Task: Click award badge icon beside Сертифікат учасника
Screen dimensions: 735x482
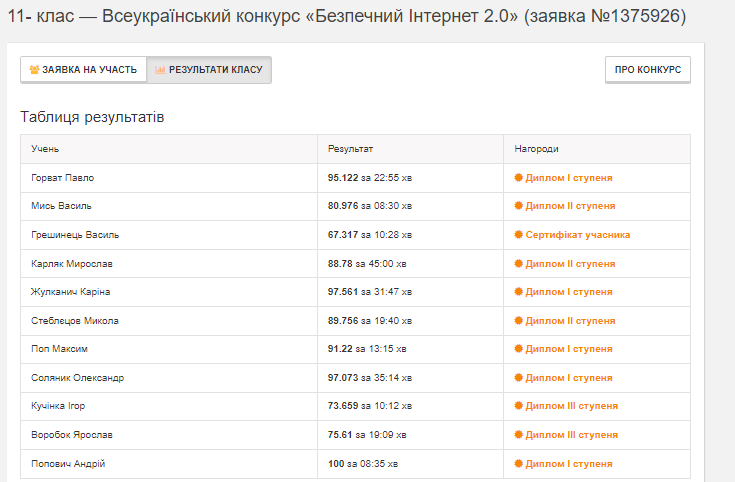Action: coord(518,235)
